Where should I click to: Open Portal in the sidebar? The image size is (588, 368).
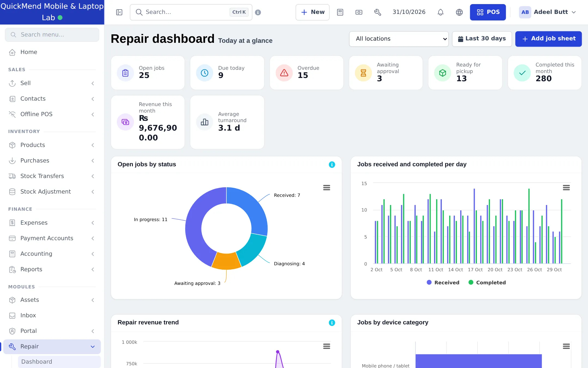pos(52,331)
